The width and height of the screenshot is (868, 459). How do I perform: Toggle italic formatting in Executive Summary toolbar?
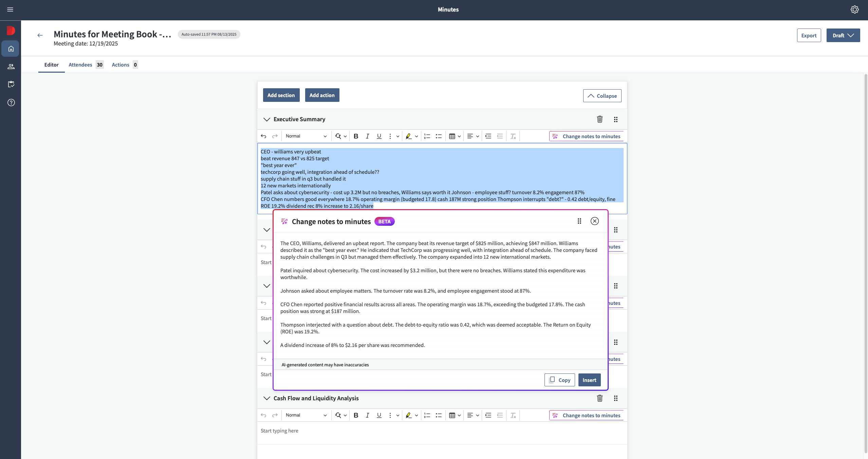click(367, 136)
